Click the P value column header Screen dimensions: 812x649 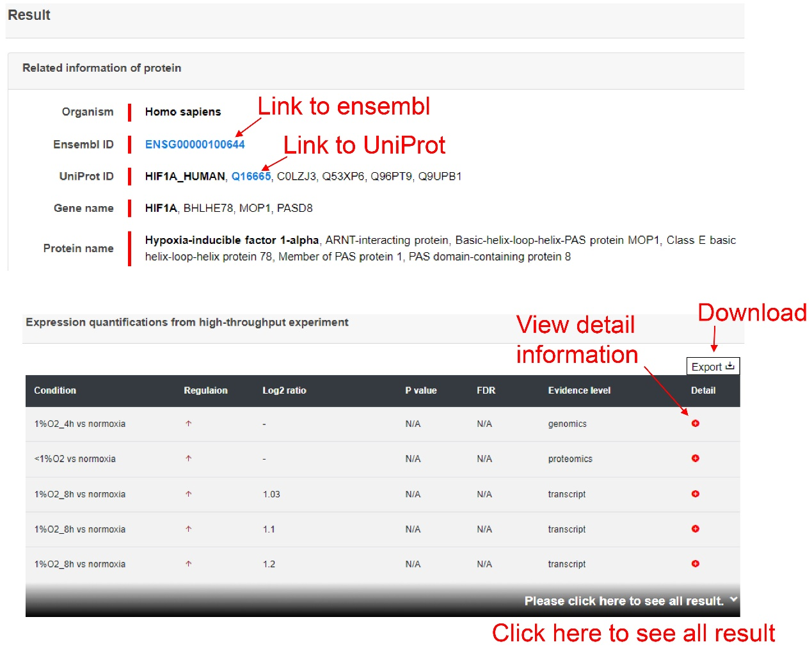click(x=421, y=390)
